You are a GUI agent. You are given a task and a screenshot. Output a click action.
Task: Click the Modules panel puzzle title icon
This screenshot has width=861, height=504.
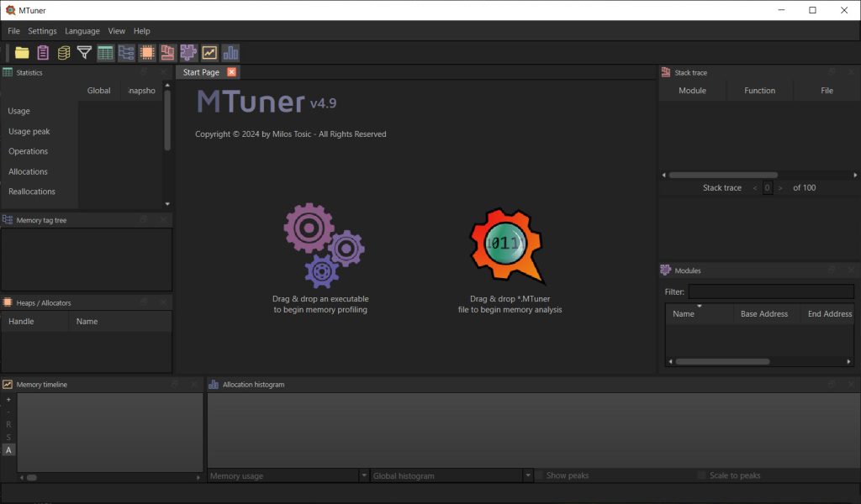666,270
